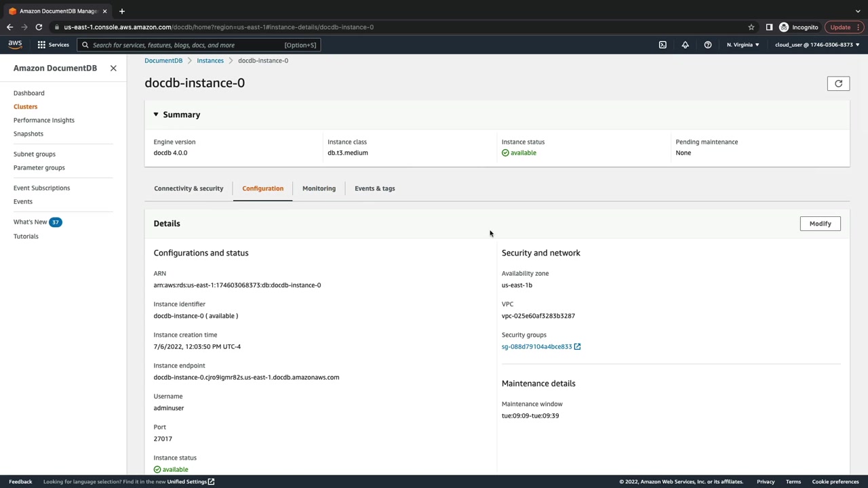This screenshot has height=488, width=868.
Task: Click the refresh icon button
Action: [x=838, y=83]
